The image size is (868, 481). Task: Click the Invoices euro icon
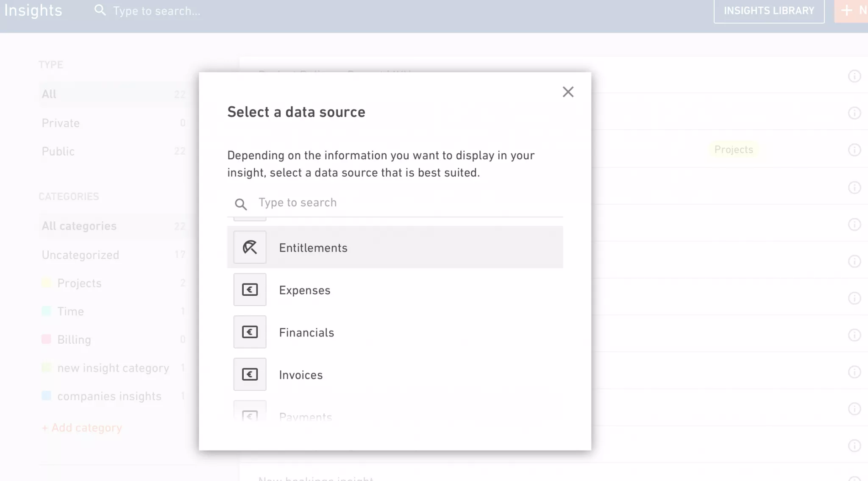[x=250, y=374]
